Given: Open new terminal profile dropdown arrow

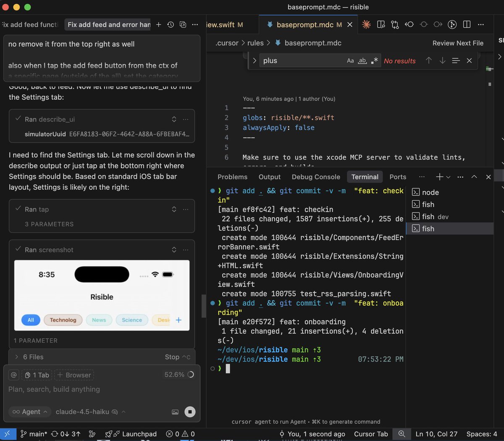Looking at the screenshot, I should tap(448, 177).
